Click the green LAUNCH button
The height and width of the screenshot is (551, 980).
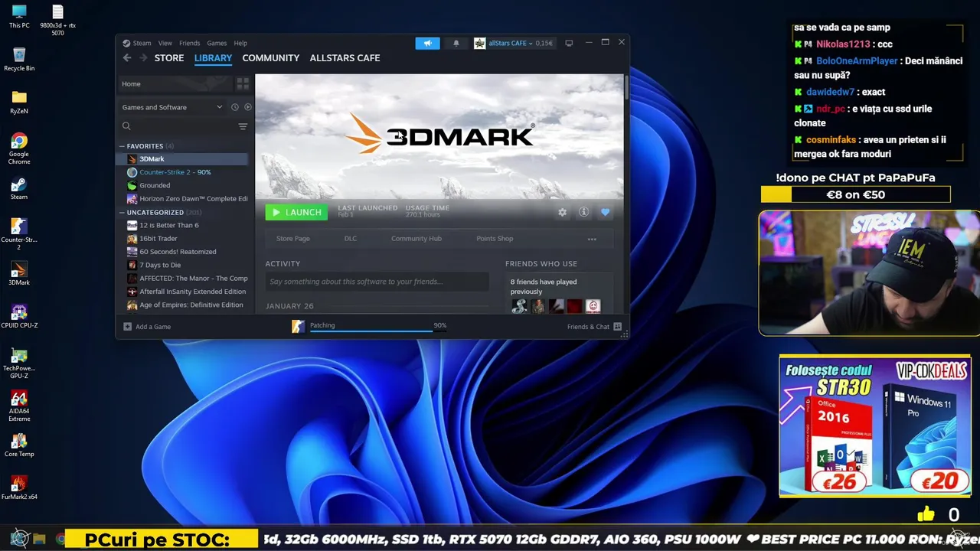pos(296,212)
